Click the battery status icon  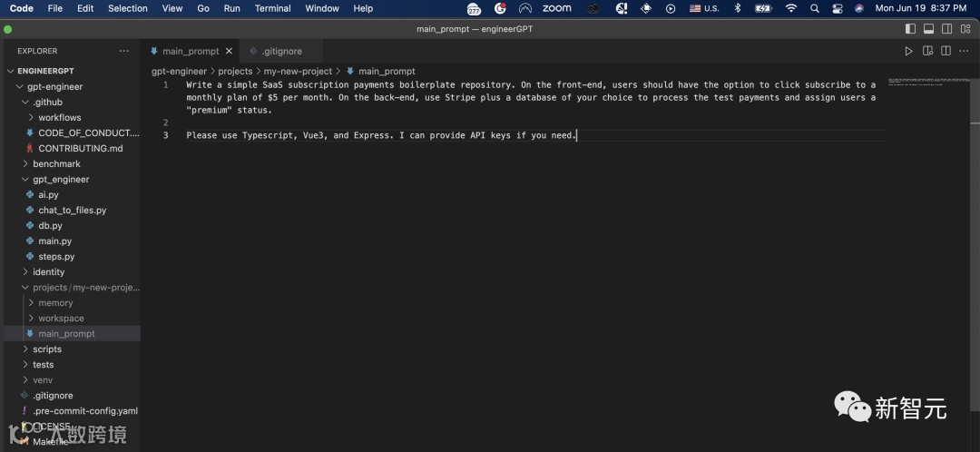click(x=763, y=8)
